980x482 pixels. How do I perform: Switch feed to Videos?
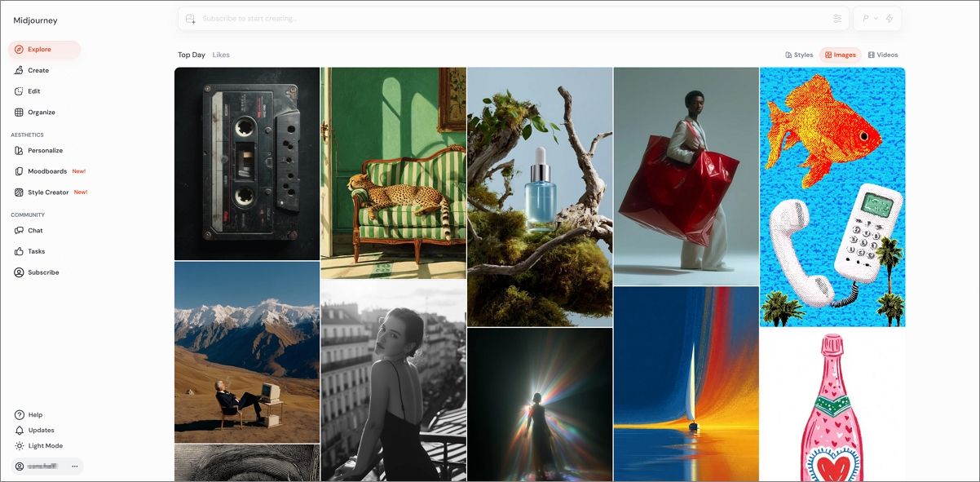point(883,55)
